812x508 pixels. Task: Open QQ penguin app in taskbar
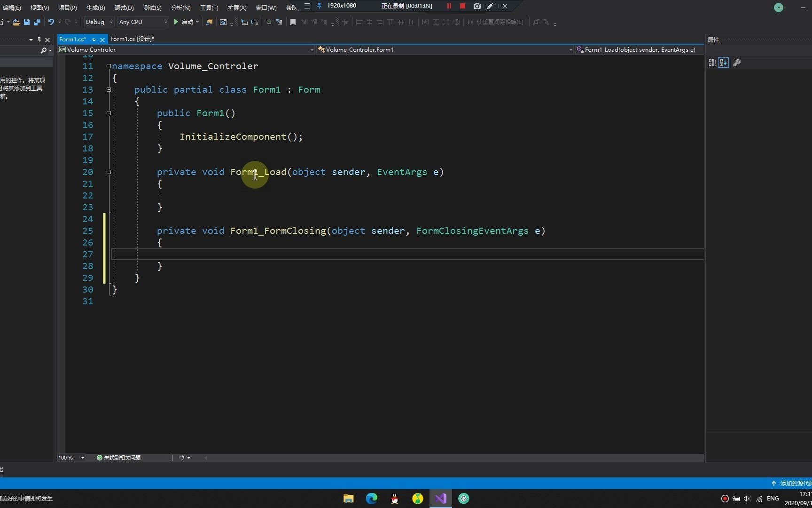pos(395,499)
